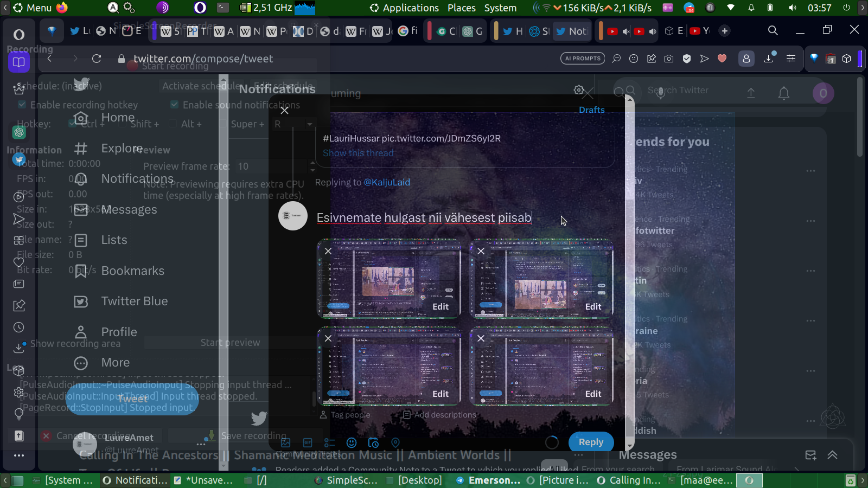
Task: Open the Applications menu in top panel
Action: (x=404, y=8)
